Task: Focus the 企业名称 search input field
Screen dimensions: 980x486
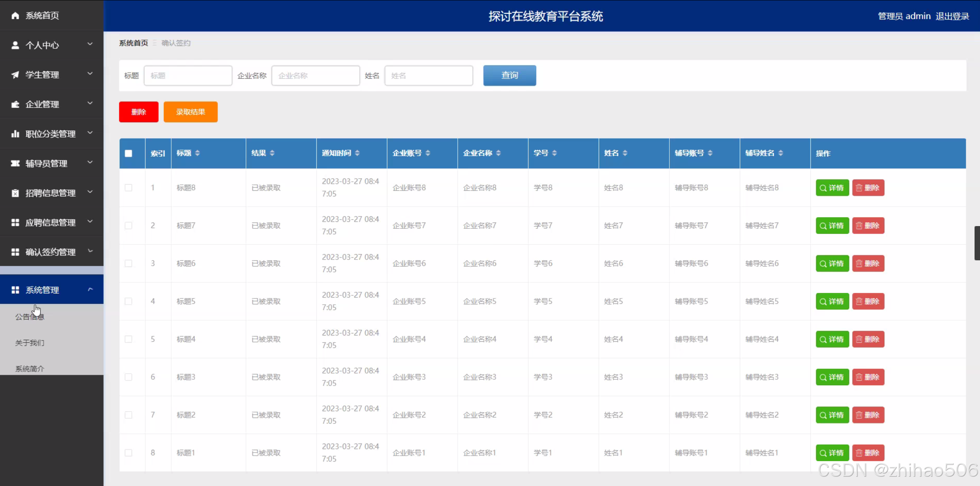Action: click(315, 75)
